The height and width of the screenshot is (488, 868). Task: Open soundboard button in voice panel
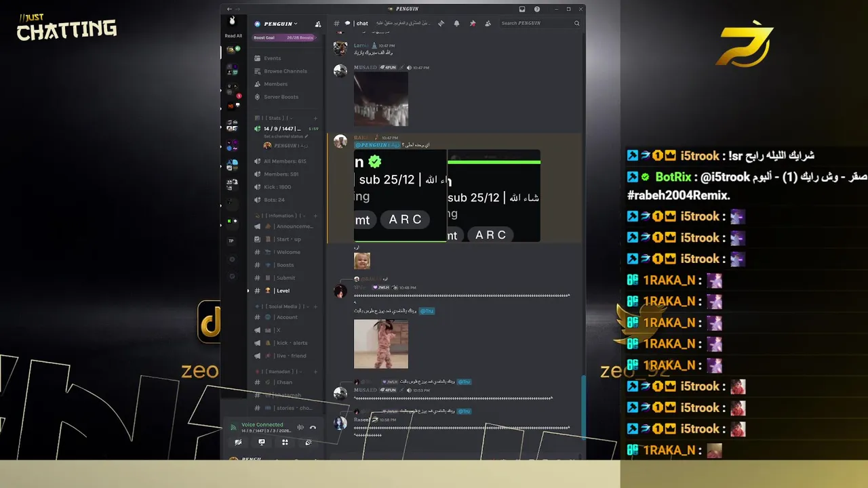tap(309, 442)
